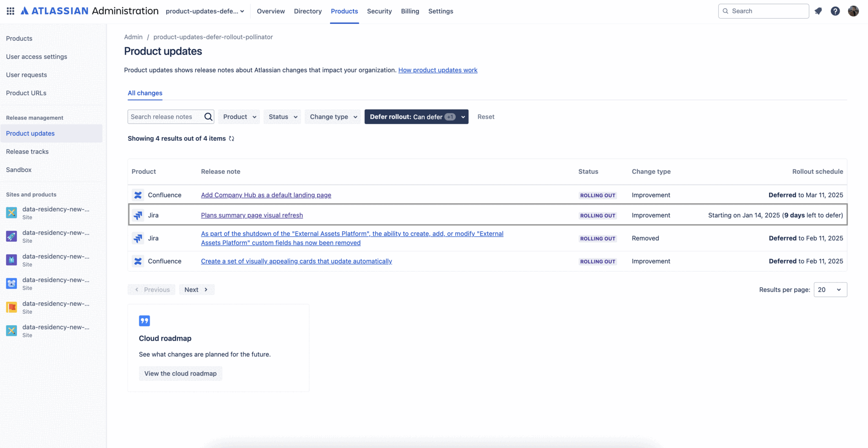Screen dimensions: 868x448
Task: Select the last data-residency site icon
Action: pos(12,330)
